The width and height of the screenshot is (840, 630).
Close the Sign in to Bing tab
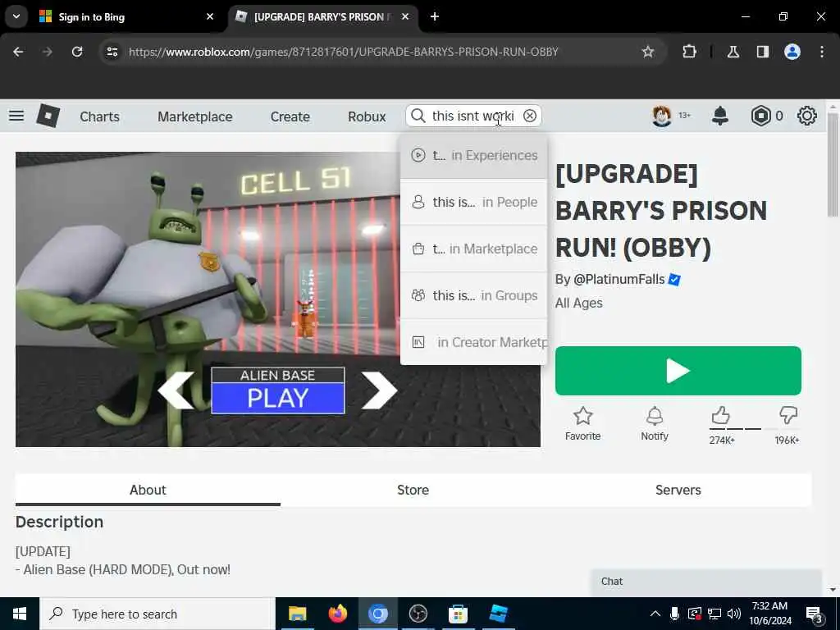[x=210, y=16]
